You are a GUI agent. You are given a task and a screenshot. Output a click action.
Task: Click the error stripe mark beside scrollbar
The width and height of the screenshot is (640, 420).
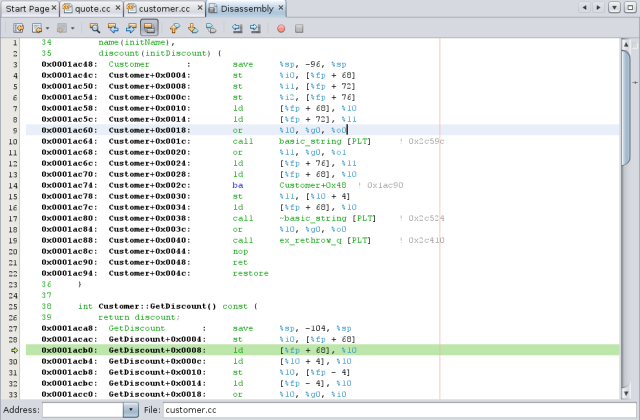tap(635, 82)
